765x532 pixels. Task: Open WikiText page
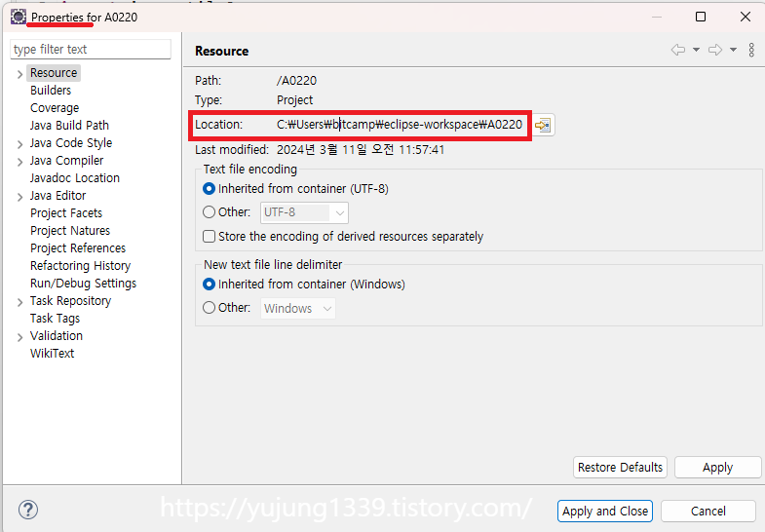pyautogui.click(x=53, y=354)
